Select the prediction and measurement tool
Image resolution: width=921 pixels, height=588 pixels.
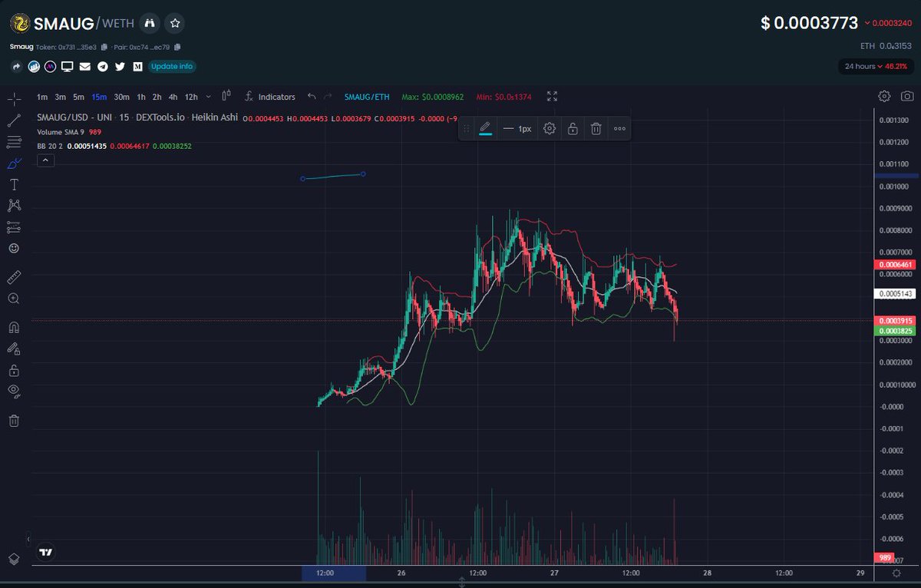(x=14, y=227)
